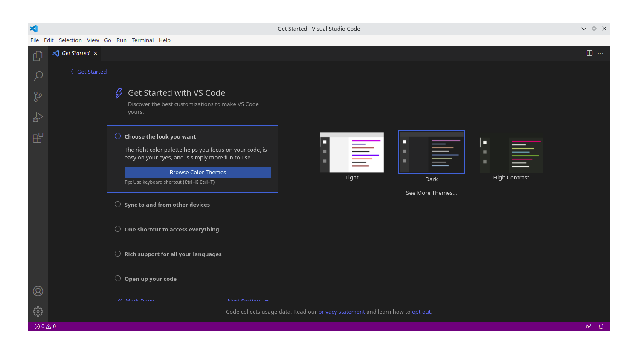The image size is (638, 364).
Task: Click the opt out link
Action: click(x=421, y=312)
